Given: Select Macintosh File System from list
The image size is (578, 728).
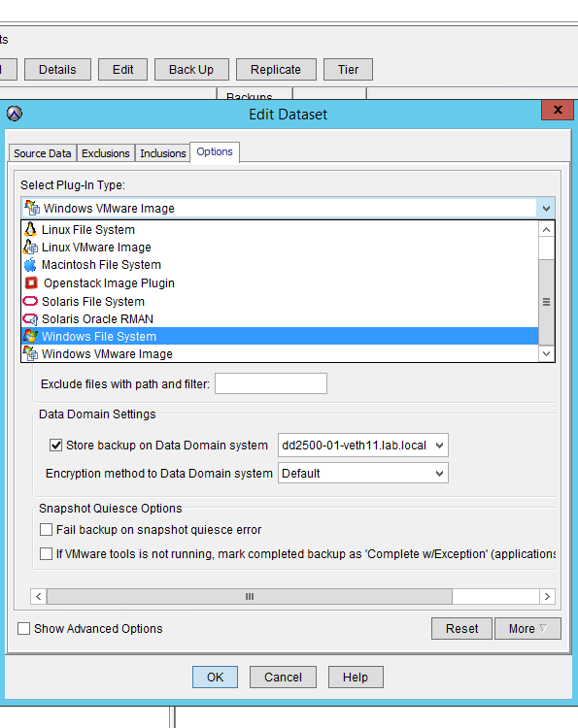Looking at the screenshot, I should (280, 265).
